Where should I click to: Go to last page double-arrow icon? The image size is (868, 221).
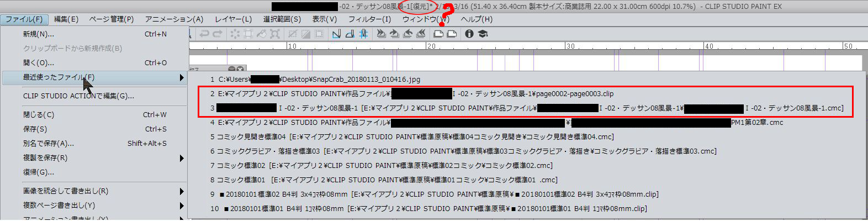[421, 34]
